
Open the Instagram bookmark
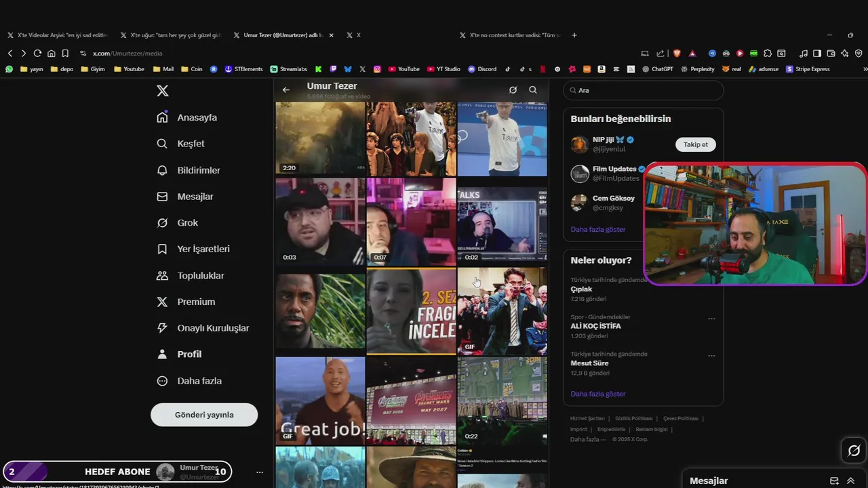coord(377,69)
